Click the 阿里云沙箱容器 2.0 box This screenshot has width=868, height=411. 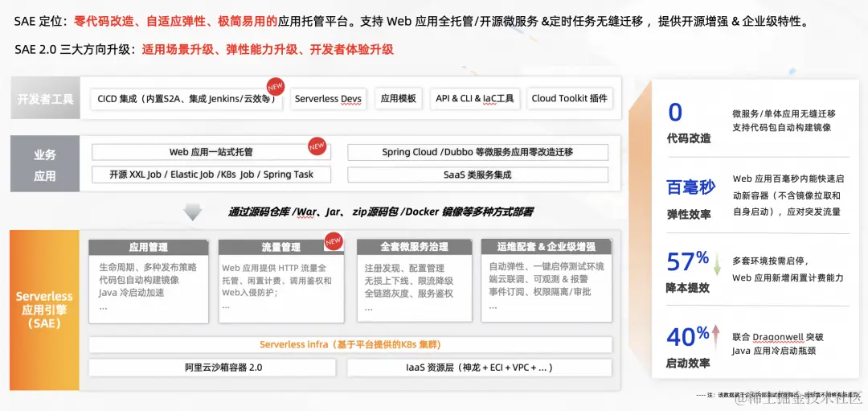(212, 368)
